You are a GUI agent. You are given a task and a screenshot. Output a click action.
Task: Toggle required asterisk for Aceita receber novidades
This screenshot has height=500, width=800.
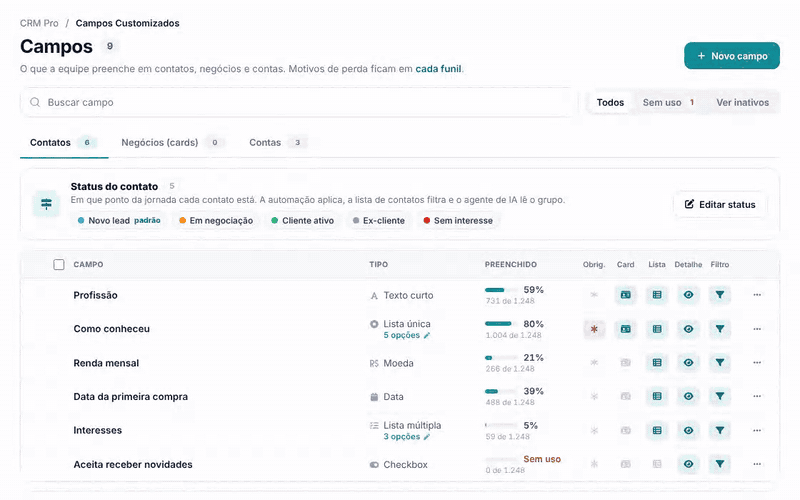point(594,464)
